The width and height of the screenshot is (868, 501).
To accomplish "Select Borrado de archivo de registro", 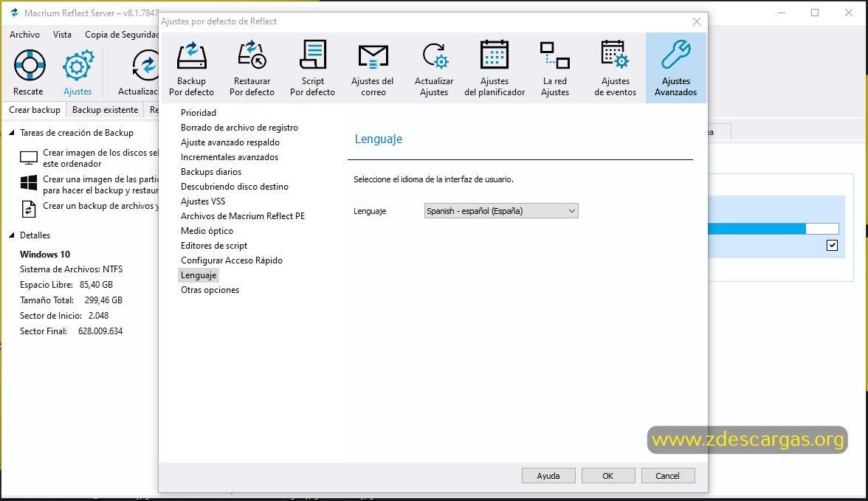I will [239, 128].
